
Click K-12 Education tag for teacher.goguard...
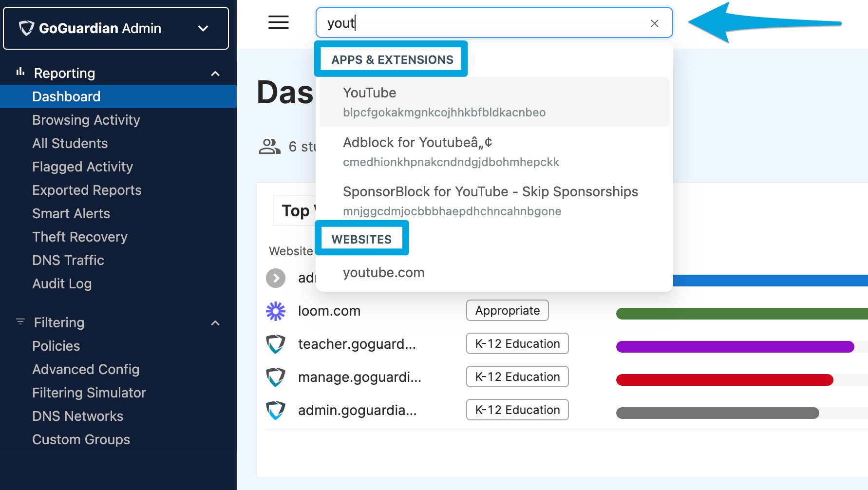517,343
